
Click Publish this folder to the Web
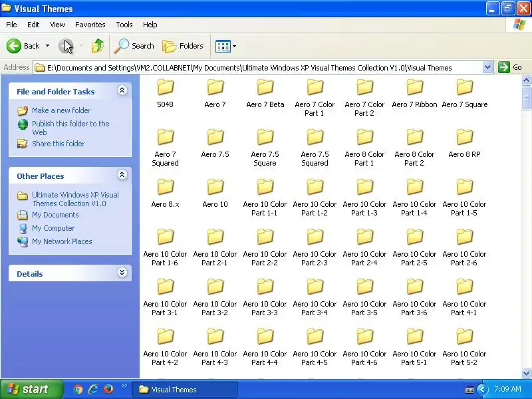tap(70, 128)
